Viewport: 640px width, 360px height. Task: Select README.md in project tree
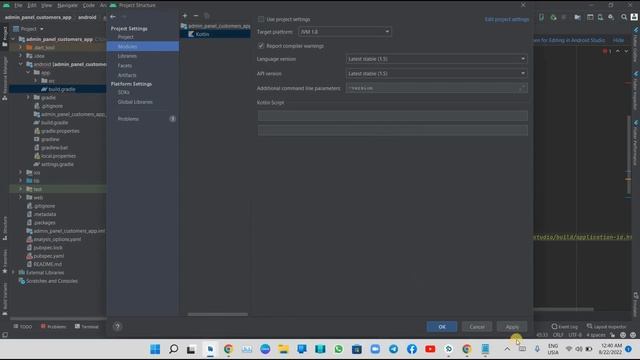pos(47,264)
